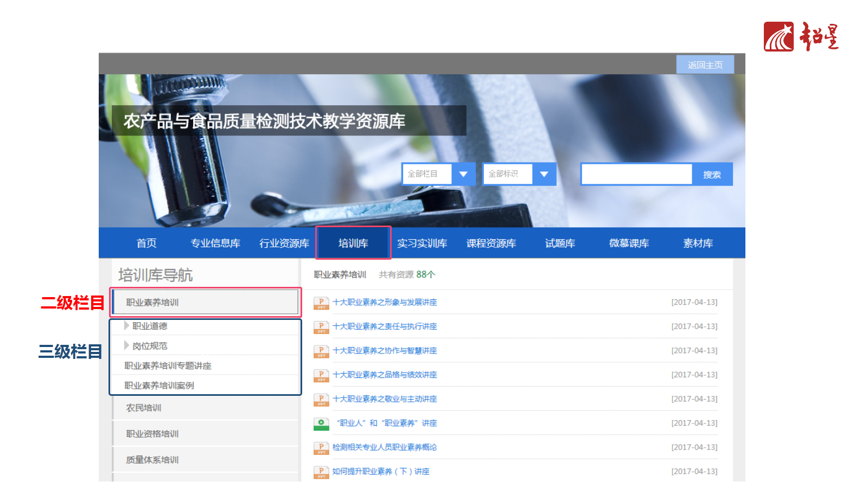Switch to 行业资源库 tab
Image resolution: width=868 pixels, height=488 pixels.
pyautogui.click(x=284, y=243)
